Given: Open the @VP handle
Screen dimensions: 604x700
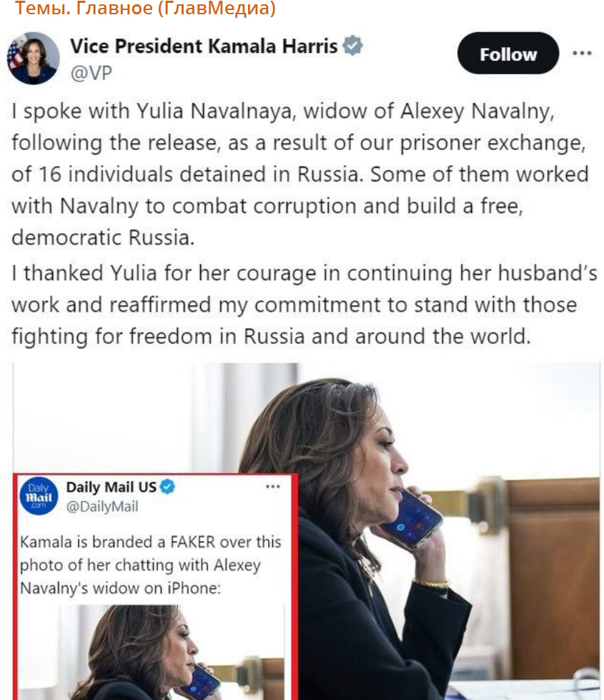Looking at the screenshot, I should (91, 72).
